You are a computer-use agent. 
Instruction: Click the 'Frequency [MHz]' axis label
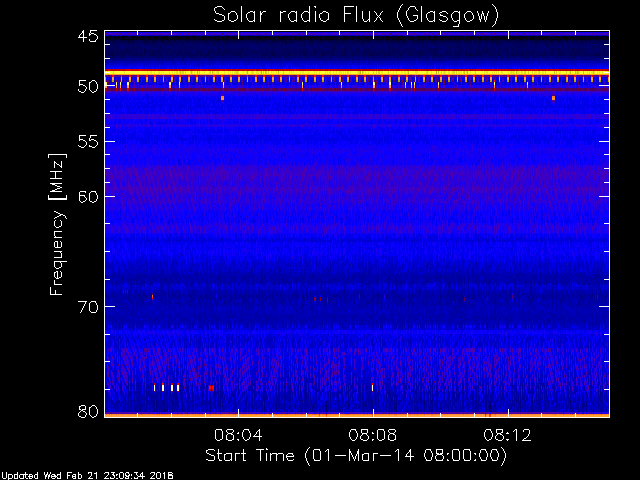point(57,224)
